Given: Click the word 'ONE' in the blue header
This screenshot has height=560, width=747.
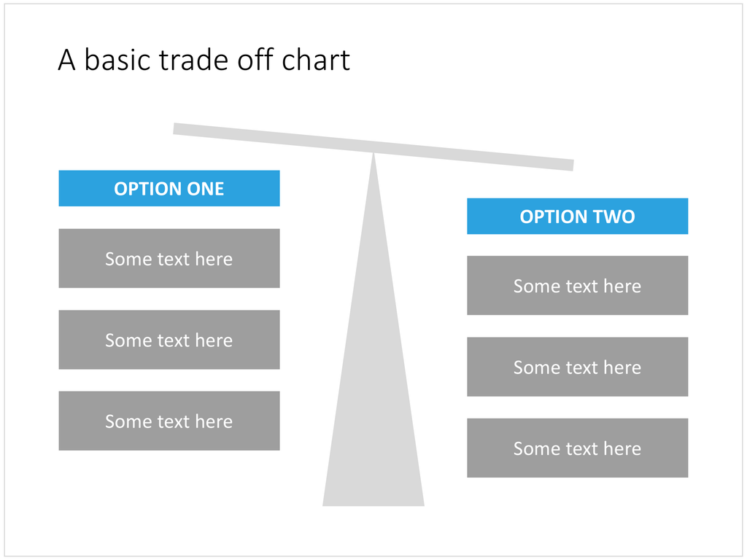Looking at the screenshot, I should pos(205,189).
